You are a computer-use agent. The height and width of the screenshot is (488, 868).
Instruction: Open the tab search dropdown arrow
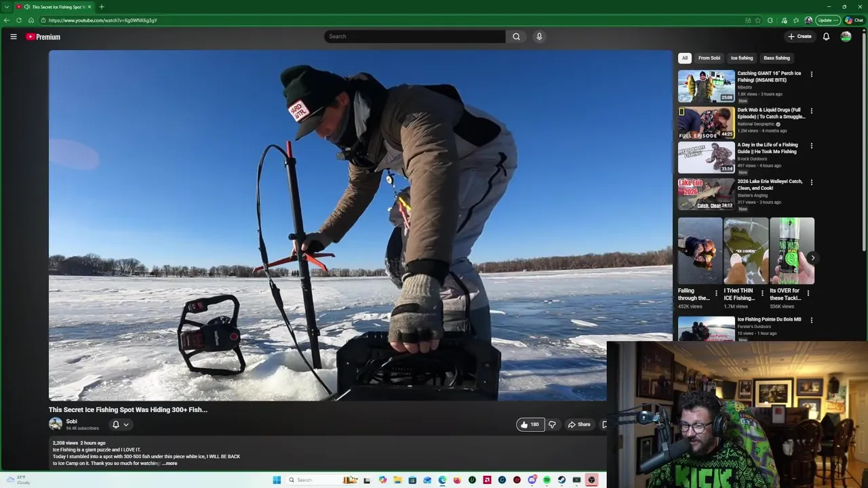(x=7, y=7)
